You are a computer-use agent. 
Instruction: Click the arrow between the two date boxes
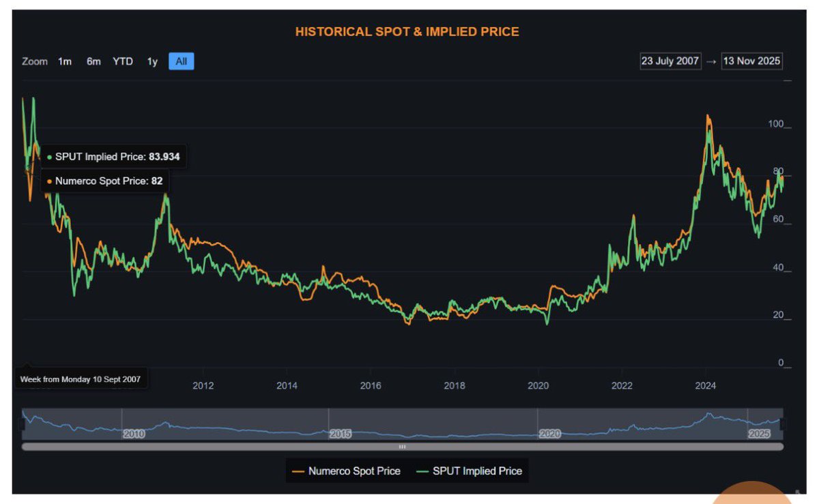click(711, 61)
